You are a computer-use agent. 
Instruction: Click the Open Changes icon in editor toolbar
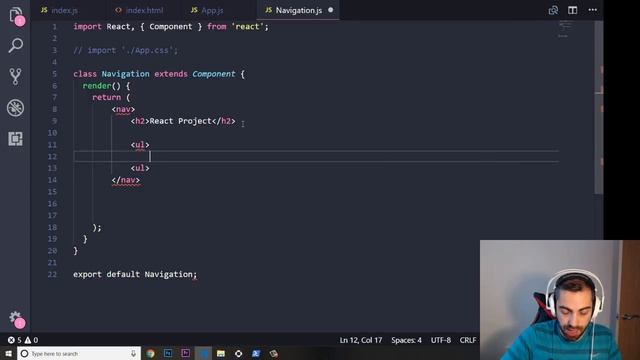[x=553, y=10]
